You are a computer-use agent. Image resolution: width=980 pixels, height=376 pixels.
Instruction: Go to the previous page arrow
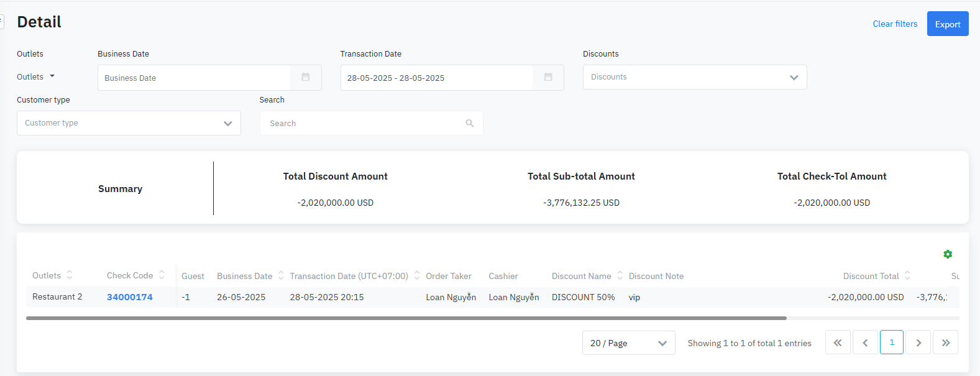point(865,342)
